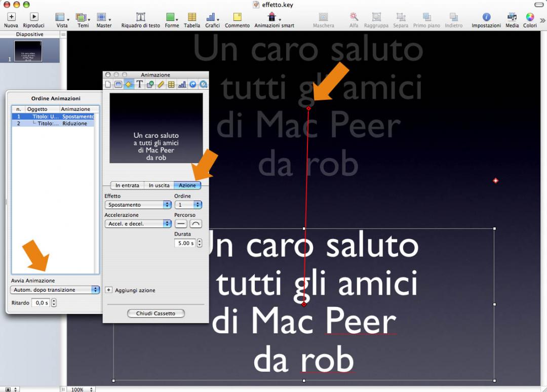
Task: Open the Document inspector tab
Action: coord(108,84)
